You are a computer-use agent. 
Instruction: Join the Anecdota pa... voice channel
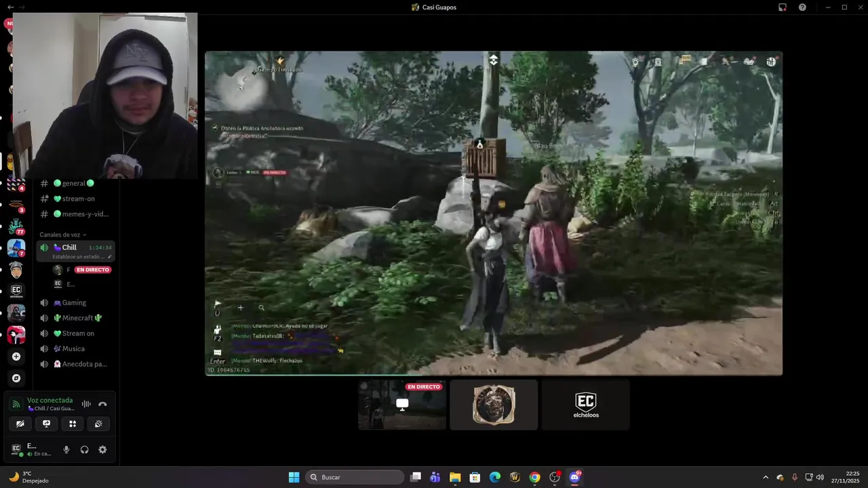(75, 364)
